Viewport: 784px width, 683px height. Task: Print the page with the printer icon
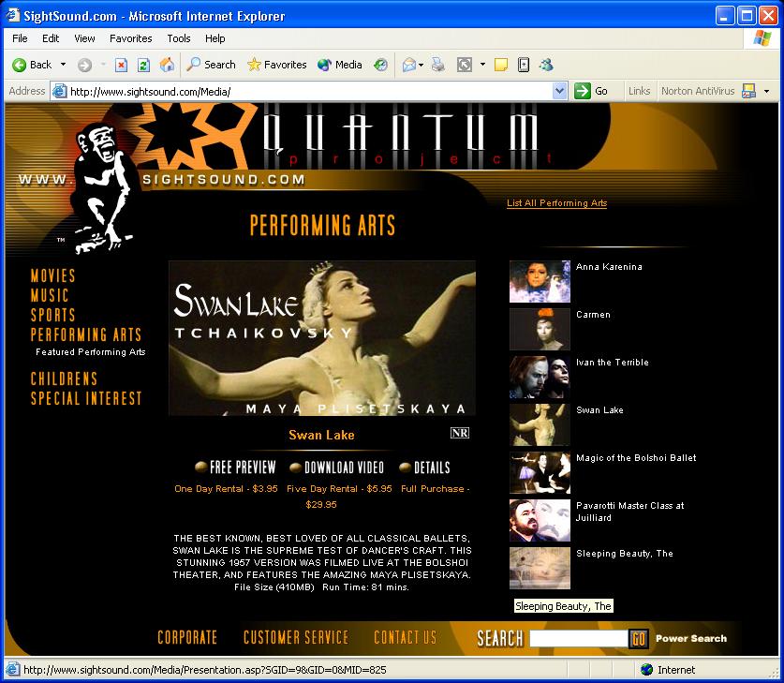[438, 65]
